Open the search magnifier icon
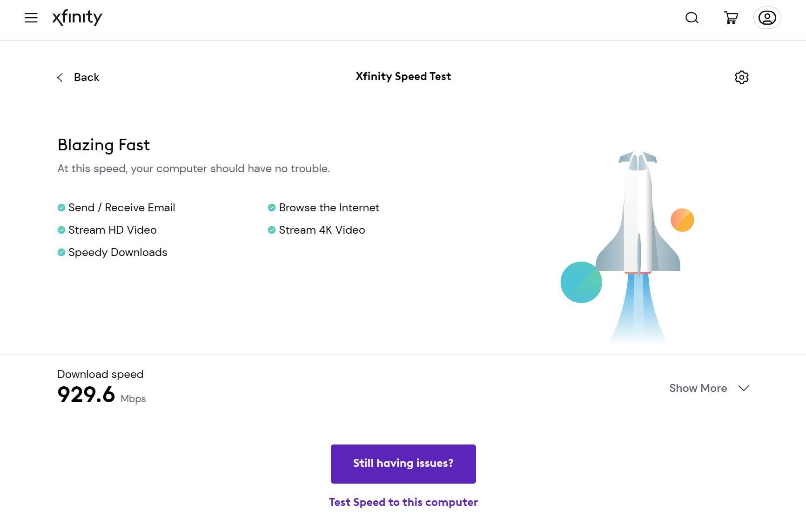The height and width of the screenshot is (532, 806). pyautogui.click(x=692, y=18)
